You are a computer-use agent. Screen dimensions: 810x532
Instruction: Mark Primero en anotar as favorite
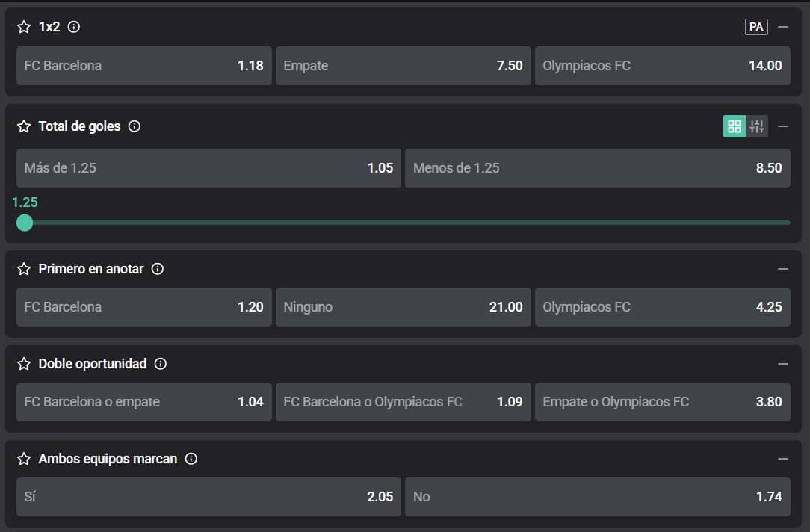click(24, 269)
